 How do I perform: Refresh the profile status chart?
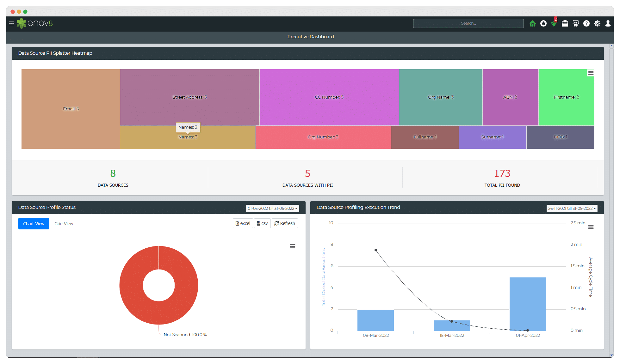(285, 223)
